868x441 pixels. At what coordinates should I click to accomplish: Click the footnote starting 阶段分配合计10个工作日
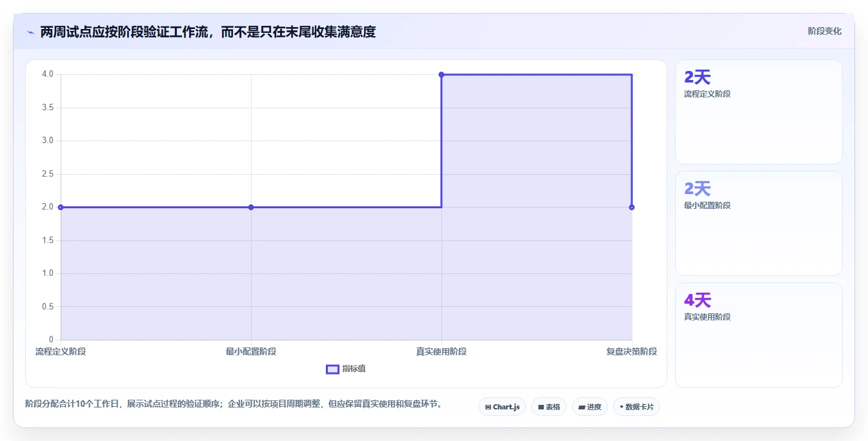[234, 404]
